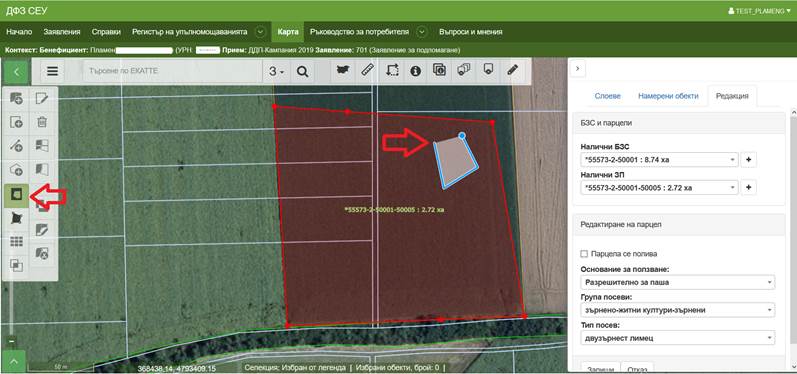Click plus button next to 'Налични БЗС'
Viewport: 797px width, 374px height.
[748, 160]
